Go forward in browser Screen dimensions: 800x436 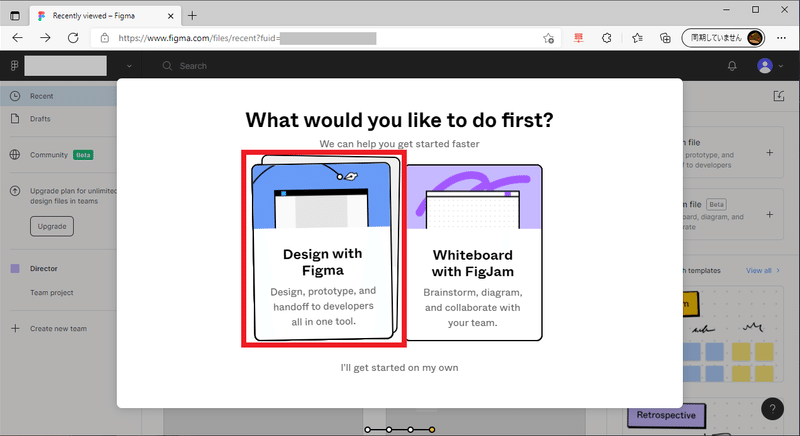tap(45, 38)
